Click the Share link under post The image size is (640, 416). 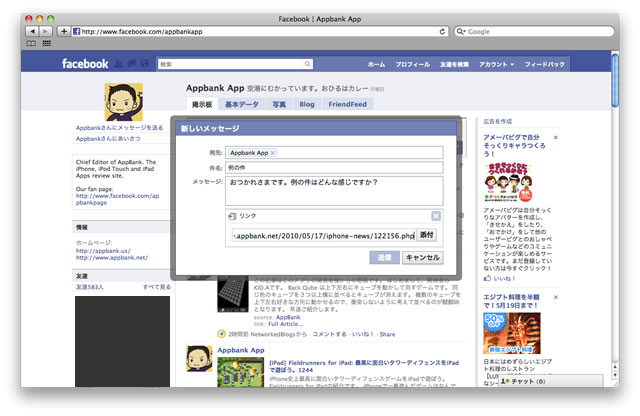click(387, 334)
